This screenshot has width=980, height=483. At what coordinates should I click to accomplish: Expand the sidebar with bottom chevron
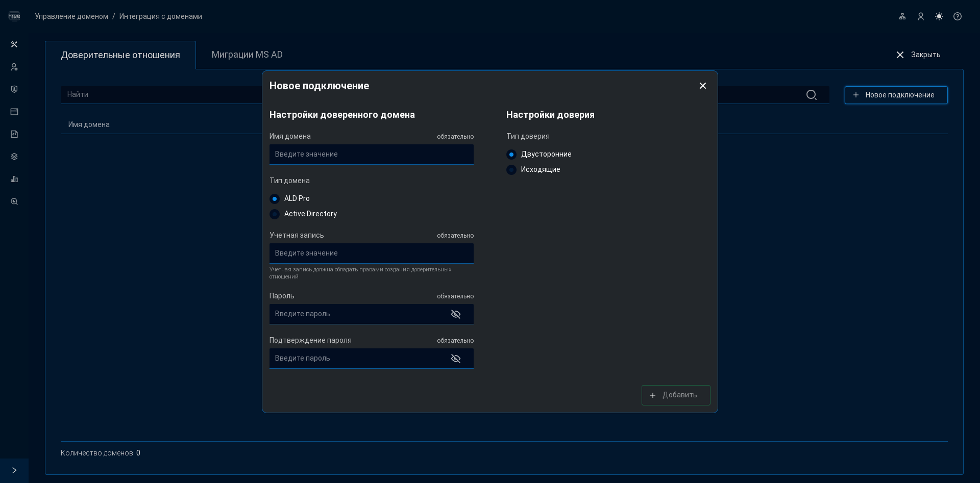14,470
